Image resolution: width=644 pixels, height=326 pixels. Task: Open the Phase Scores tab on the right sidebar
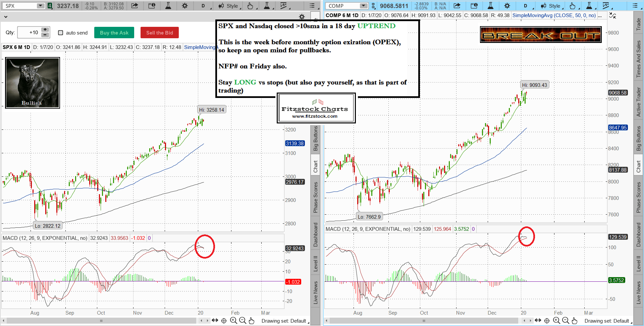(x=639, y=197)
